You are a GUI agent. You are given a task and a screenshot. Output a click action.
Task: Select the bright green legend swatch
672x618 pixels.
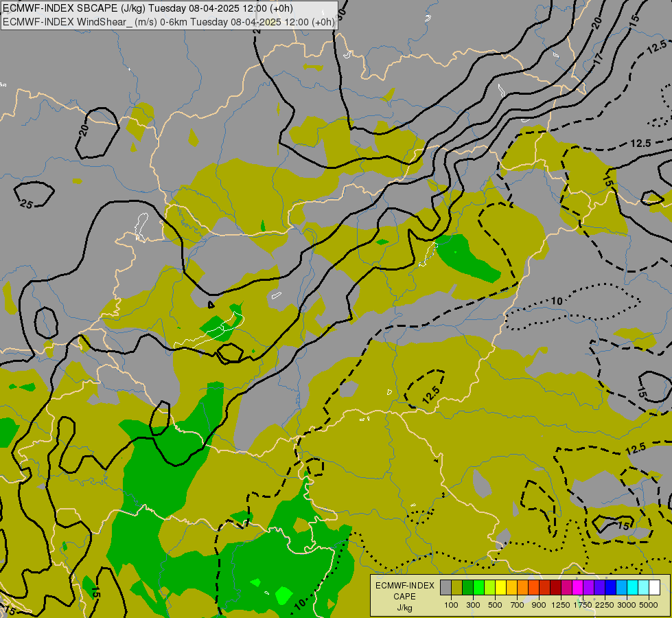478,587
